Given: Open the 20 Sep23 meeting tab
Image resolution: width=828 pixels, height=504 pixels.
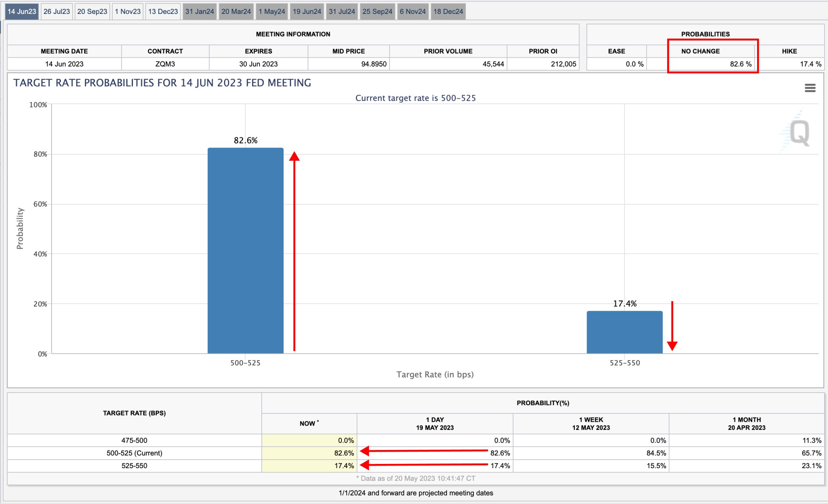Looking at the screenshot, I should coord(92,11).
